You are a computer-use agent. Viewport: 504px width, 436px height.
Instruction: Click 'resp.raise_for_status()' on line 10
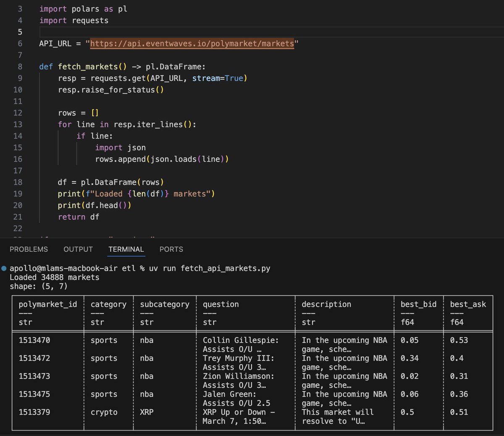[x=111, y=90]
